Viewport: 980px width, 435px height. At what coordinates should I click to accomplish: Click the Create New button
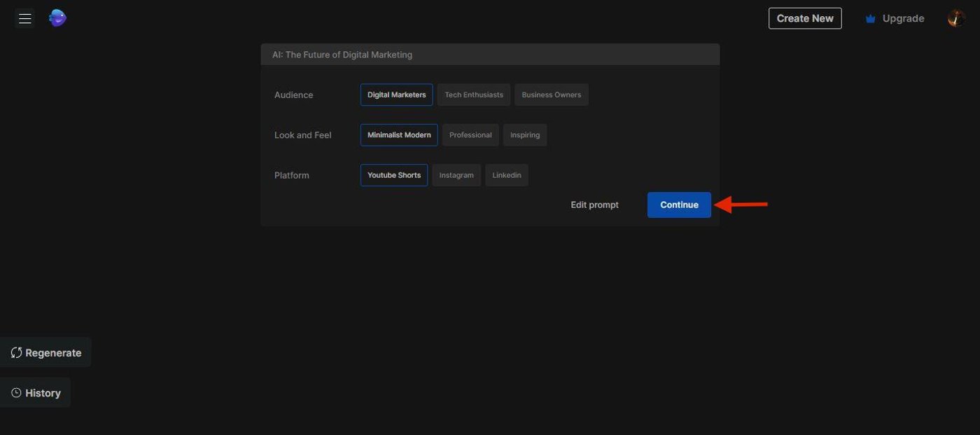point(805,18)
